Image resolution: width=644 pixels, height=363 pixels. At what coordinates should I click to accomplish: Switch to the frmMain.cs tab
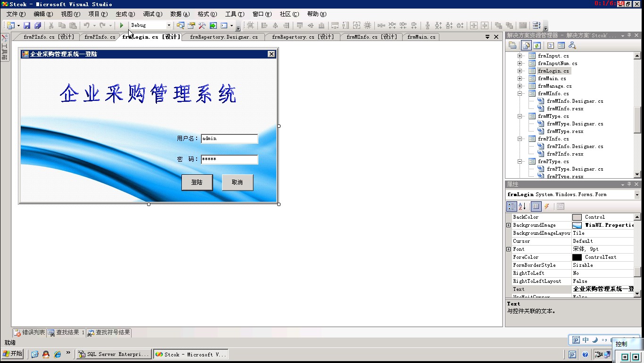(x=421, y=37)
